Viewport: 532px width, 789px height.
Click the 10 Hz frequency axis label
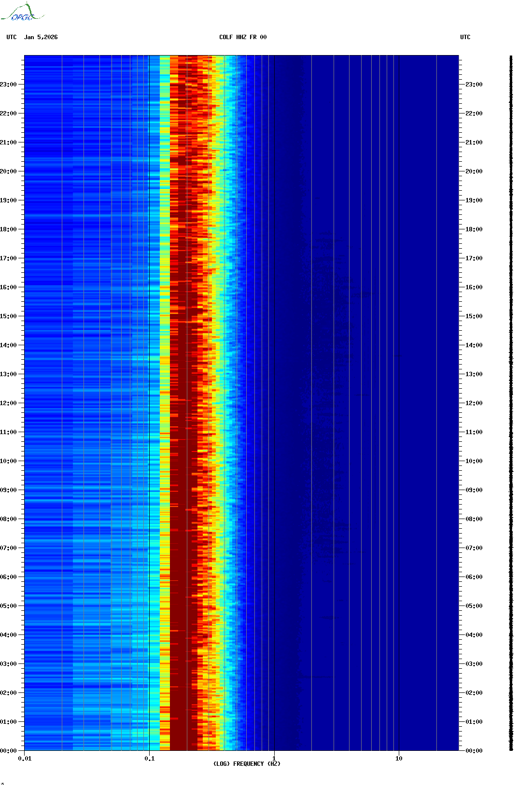click(399, 759)
